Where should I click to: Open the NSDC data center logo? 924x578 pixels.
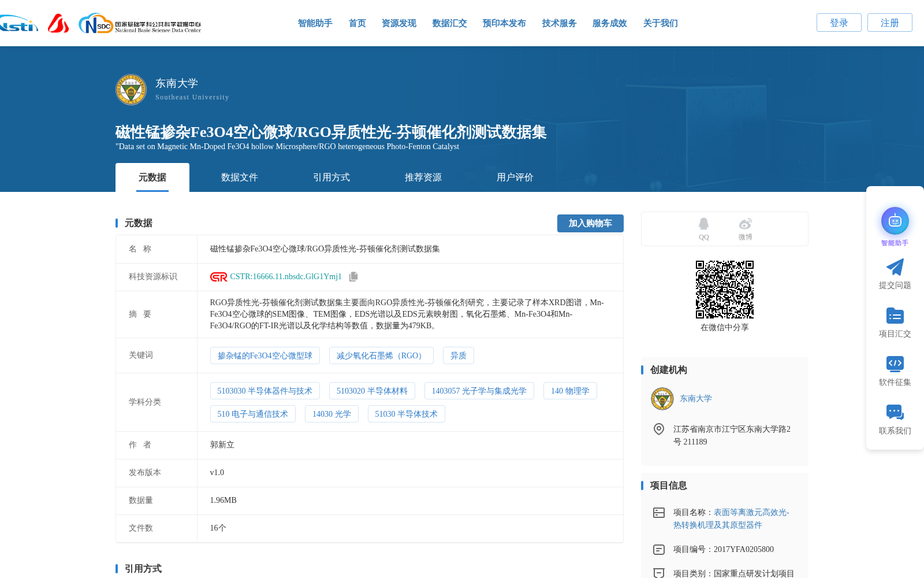coord(140,24)
